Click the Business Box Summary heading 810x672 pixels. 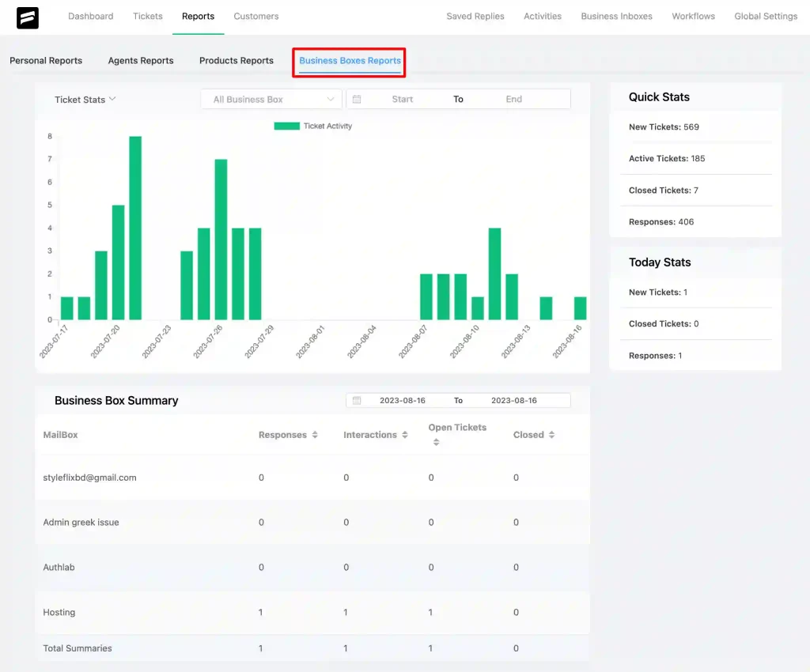tap(116, 400)
